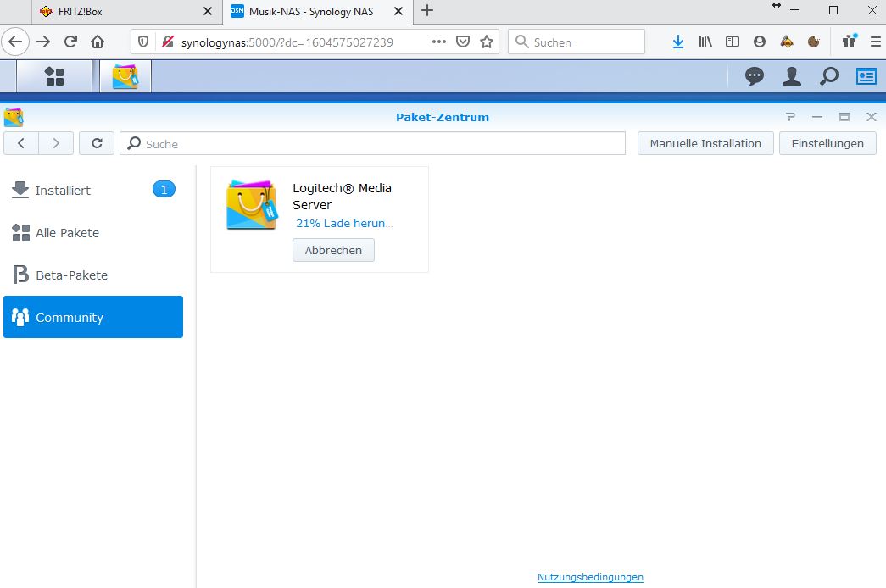Cancel download with Abbrechen button
Image resolution: width=886 pixels, height=588 pixels.
(333, 250)
